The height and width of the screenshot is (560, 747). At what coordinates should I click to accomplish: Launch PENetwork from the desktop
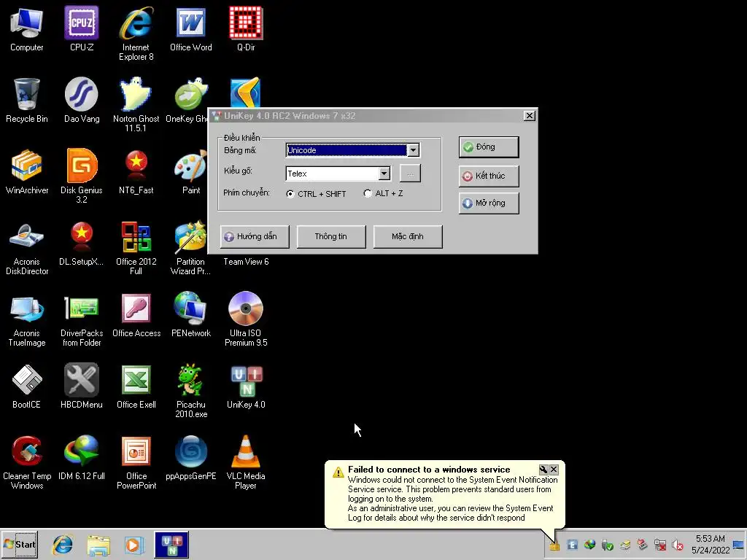191,314
